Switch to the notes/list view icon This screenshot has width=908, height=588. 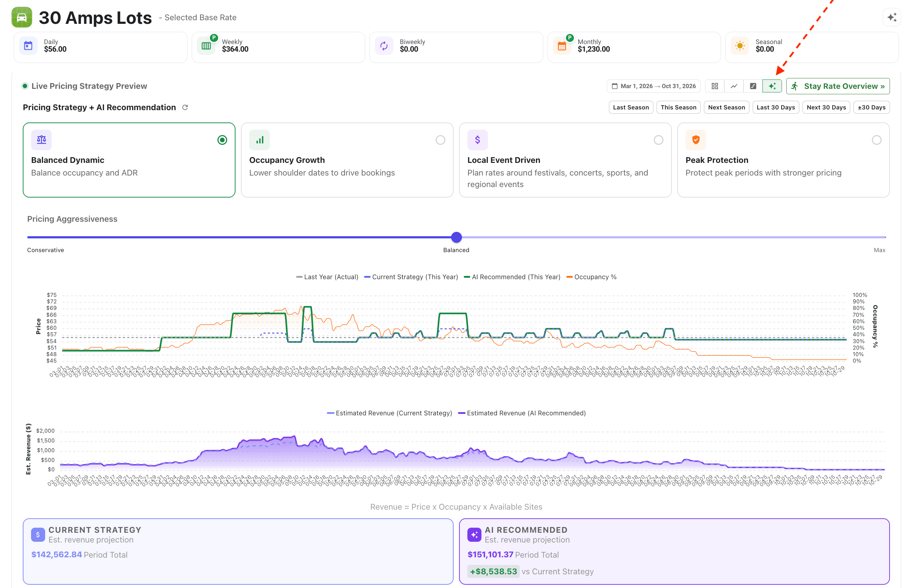point(753,86)
